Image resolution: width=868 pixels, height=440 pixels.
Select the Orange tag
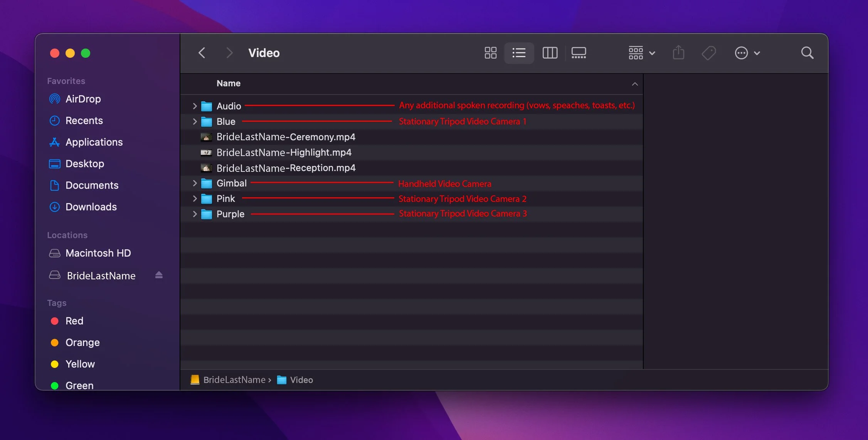[82, 343]
